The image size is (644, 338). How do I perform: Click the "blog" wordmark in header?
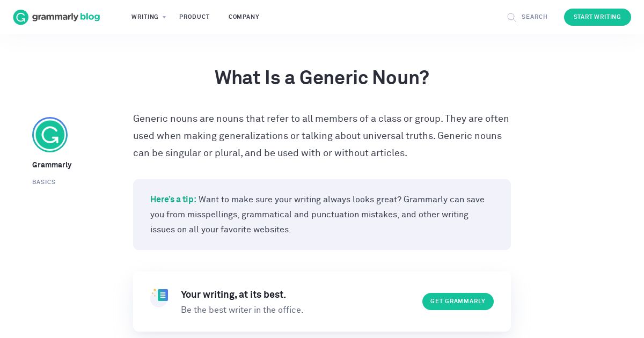(x=90, y=17)
